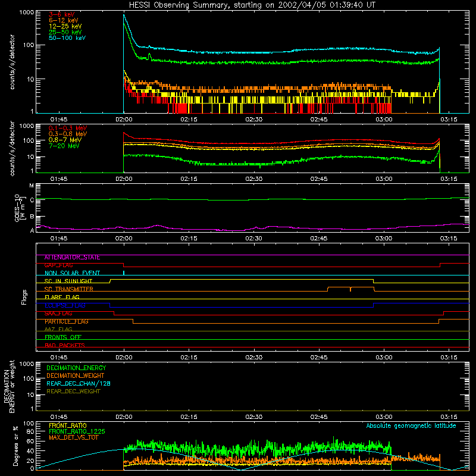Click the REAR_DEC_WEIGHT legend label
The image size is (476, 476).
73,392
